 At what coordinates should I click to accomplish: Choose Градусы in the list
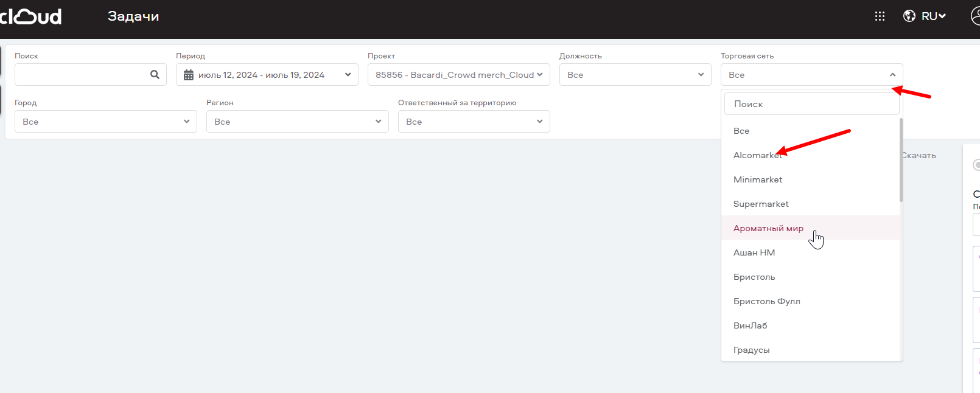810,350
